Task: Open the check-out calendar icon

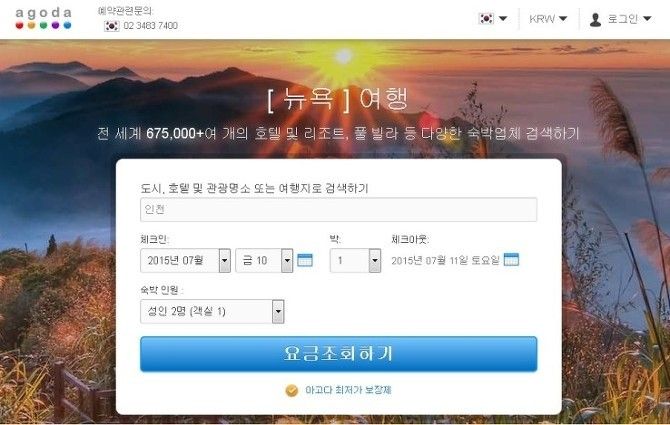Action: click(x=511, y=259)
